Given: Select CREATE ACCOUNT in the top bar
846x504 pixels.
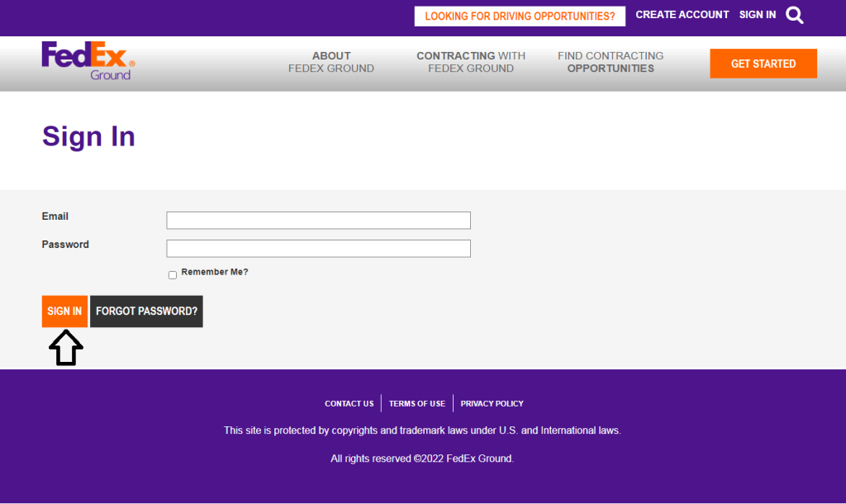Looking at the screenshot, I should 682,14.
